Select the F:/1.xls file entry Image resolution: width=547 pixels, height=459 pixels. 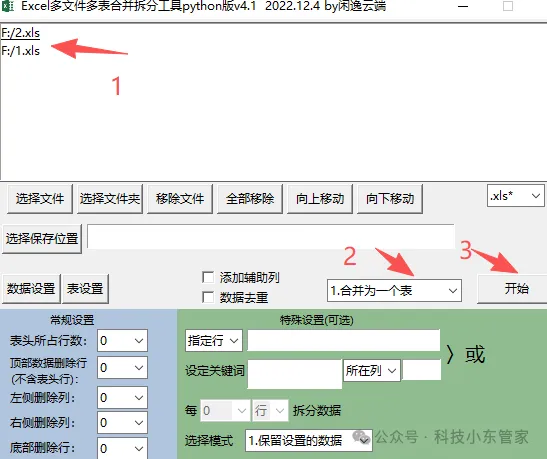tap(21, 51)
